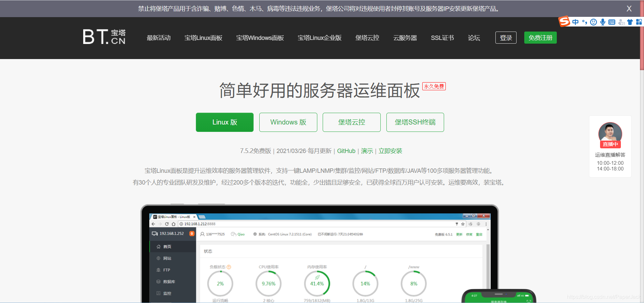Click the green 免费注册 button
The image size is (644, 303).
(540, 38)
